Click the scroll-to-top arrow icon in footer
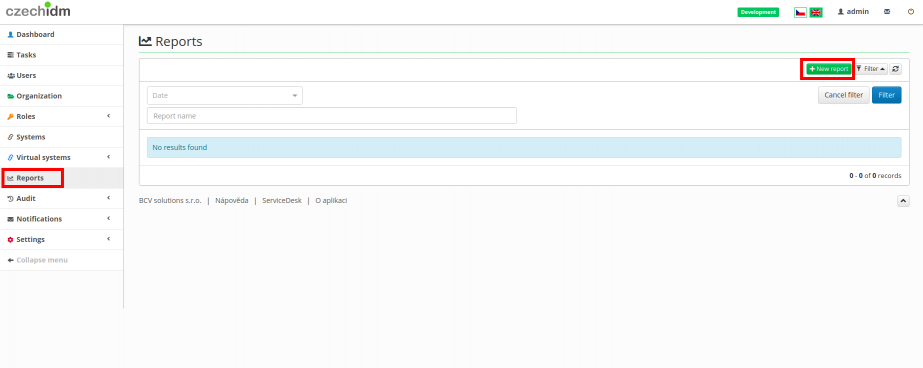923x368 pixels. 904,201
